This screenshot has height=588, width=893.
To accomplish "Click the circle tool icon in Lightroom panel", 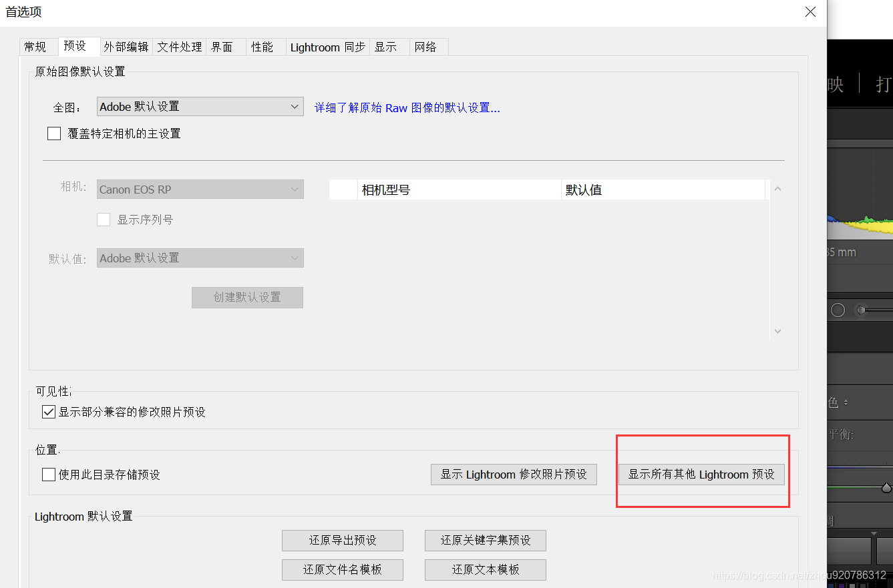I will pyautogui.click(x=838, y=310).
